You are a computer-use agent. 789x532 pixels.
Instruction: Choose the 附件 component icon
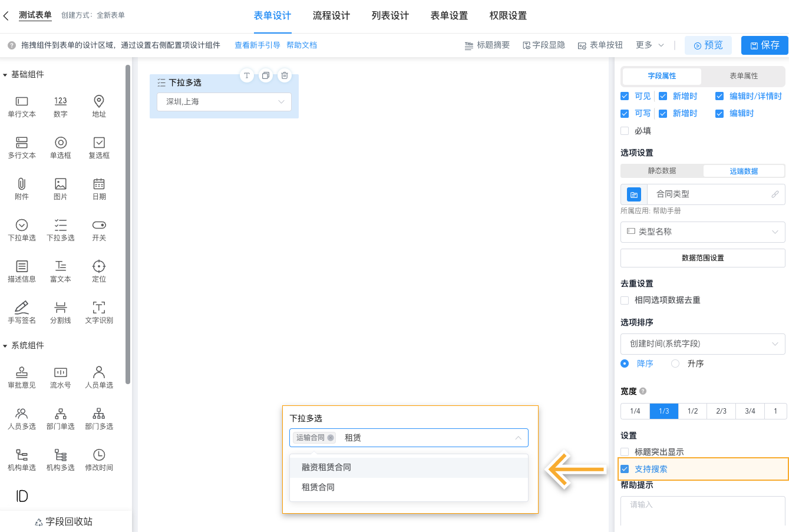pyautogui.click(x=22, y=189)
